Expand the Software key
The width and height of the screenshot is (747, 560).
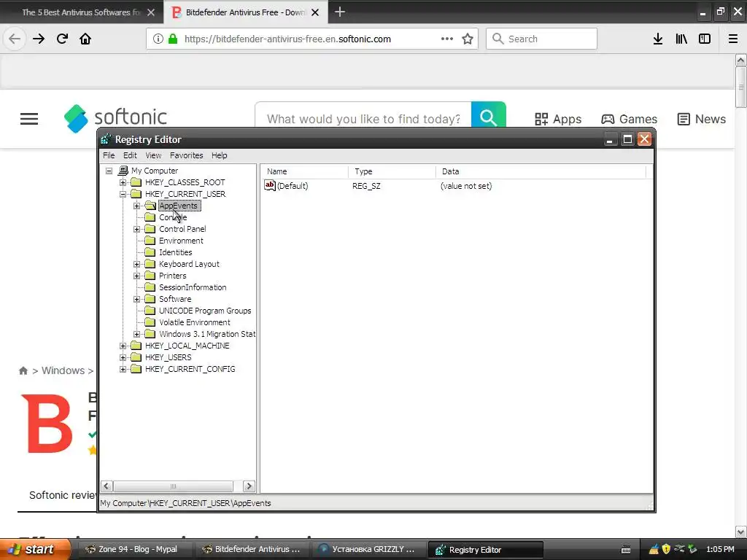coord(136,299)
